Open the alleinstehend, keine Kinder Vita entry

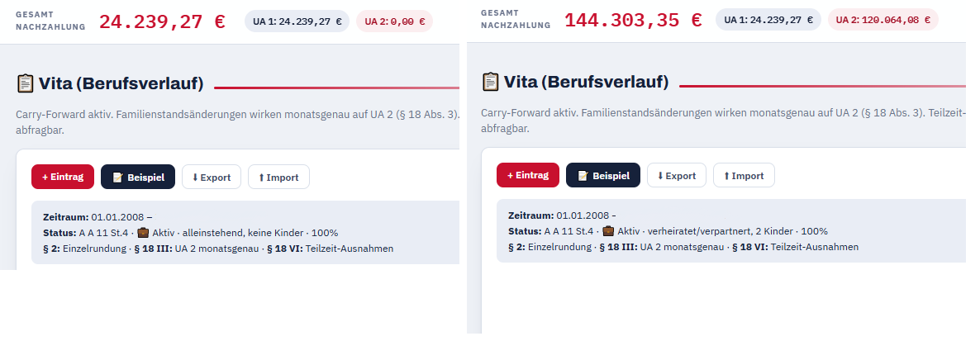pyautogui.click(x=245, y=232)
